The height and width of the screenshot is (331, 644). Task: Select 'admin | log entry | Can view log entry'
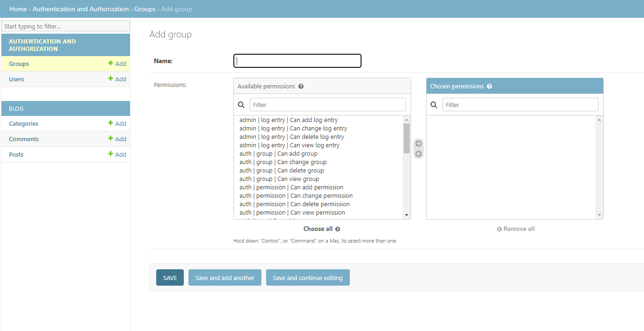[289, 145]
